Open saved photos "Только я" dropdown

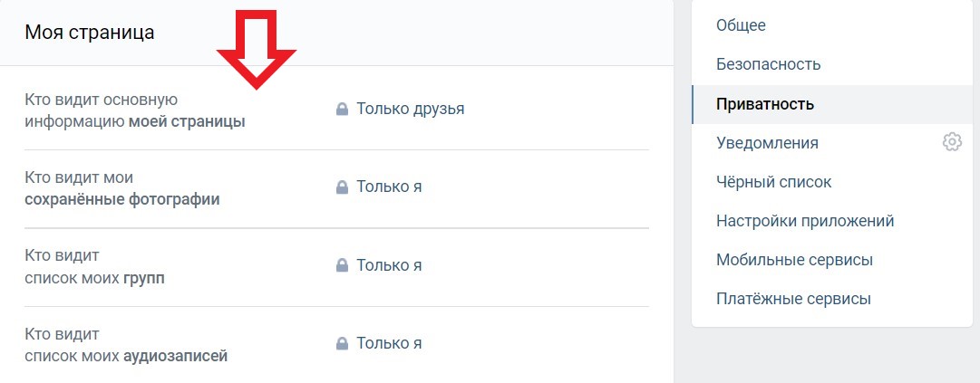tap(389, 187)
